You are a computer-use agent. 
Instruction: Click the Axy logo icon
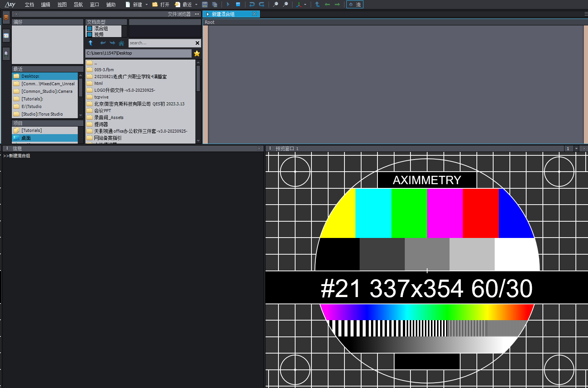10,5
